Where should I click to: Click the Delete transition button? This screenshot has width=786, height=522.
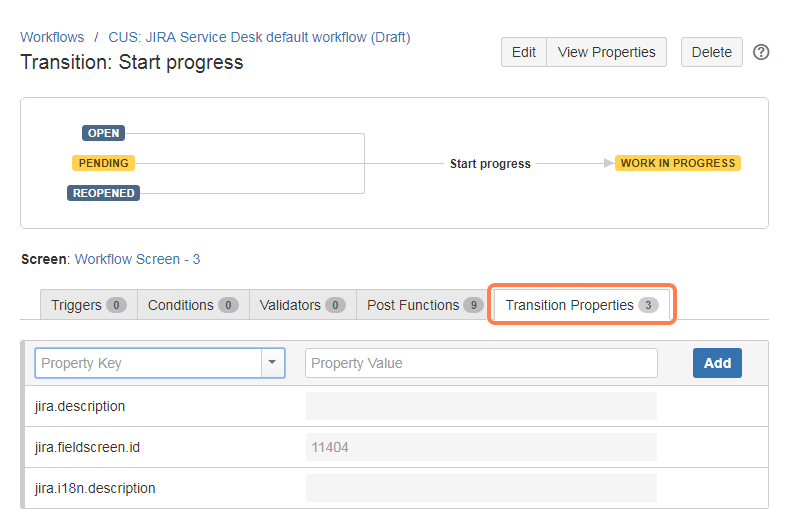tap(711, 52)
